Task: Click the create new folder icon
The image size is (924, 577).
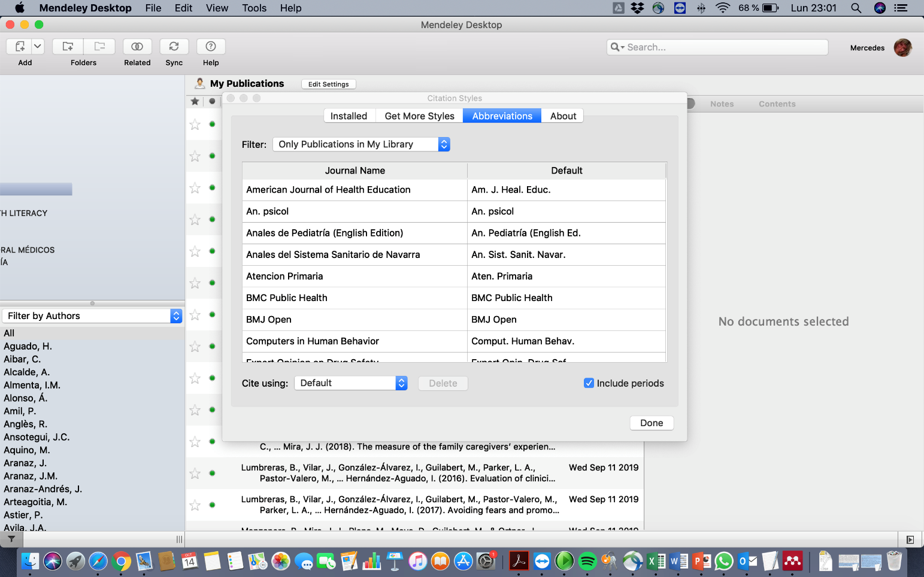Action: (68, 47)
